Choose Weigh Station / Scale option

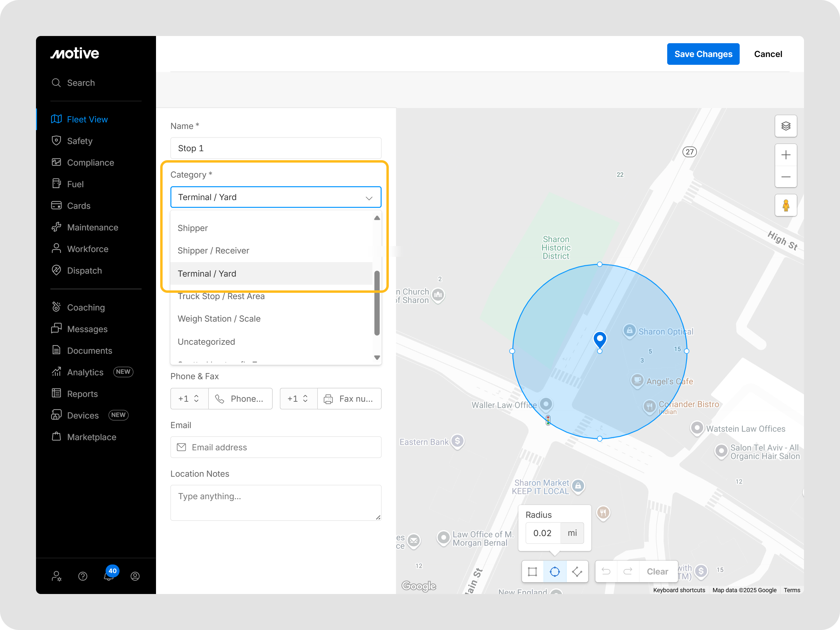[219, 319]
